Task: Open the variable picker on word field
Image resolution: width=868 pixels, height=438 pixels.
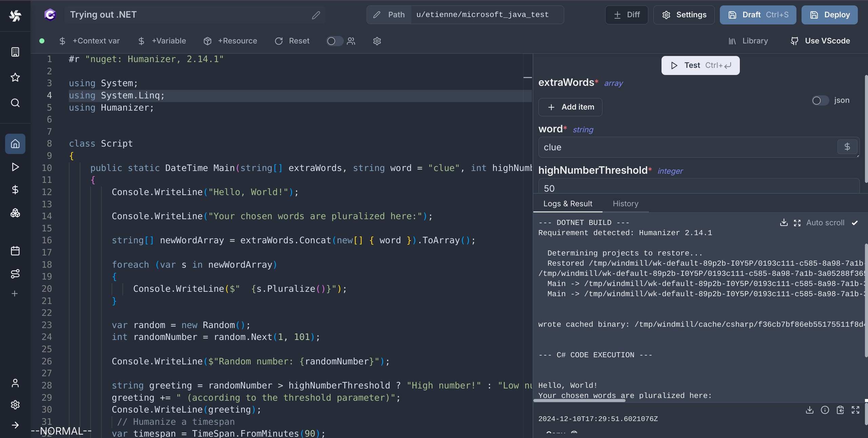Action: pyautogui.click(x=847, y=147)
